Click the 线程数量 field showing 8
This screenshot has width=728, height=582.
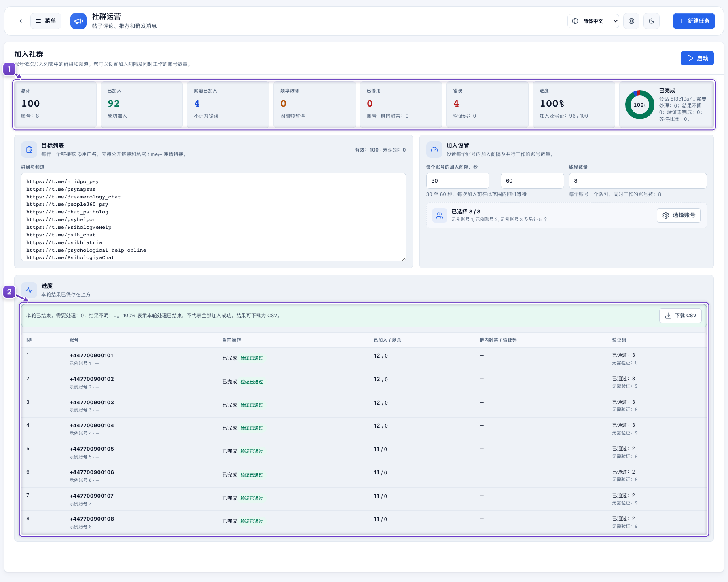(638, 181)
